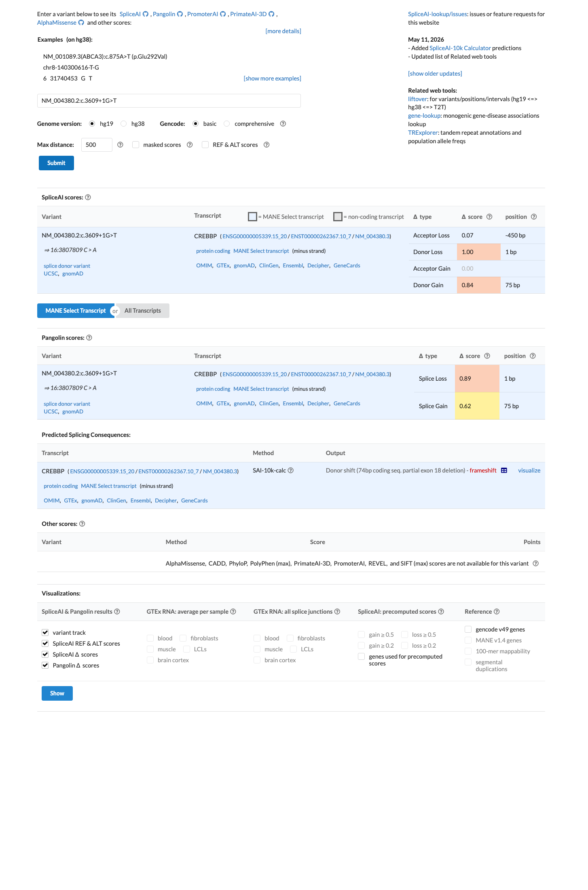
Task: Open SpliceAI-10k Calculator link
Action: click(x=460, y=48)
